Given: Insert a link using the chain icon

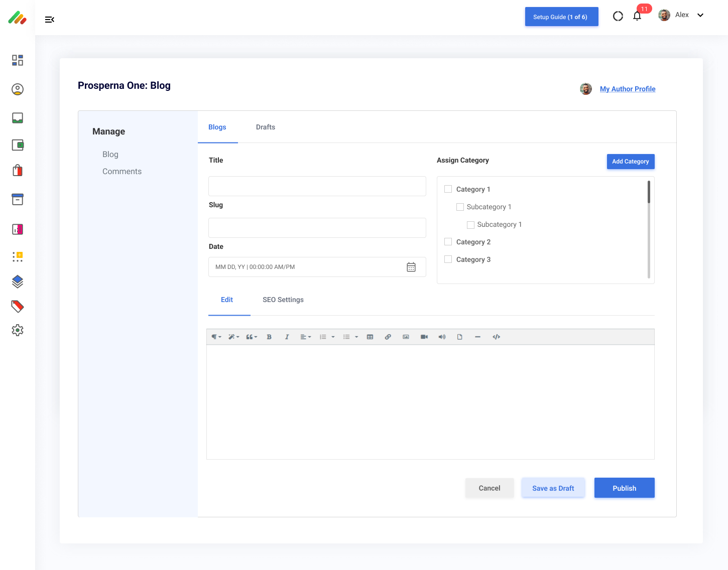Looking at the screenshot, I should point(388,337).
